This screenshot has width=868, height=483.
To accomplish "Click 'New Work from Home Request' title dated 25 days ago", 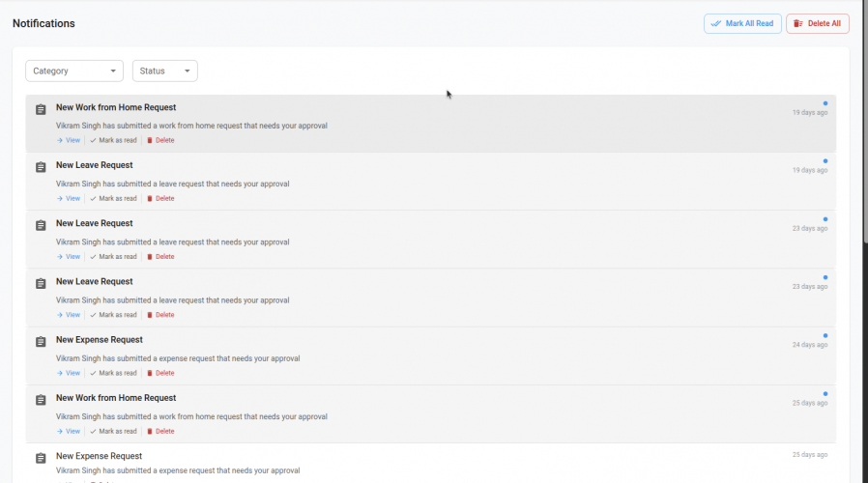I will (x=116, y=398).
